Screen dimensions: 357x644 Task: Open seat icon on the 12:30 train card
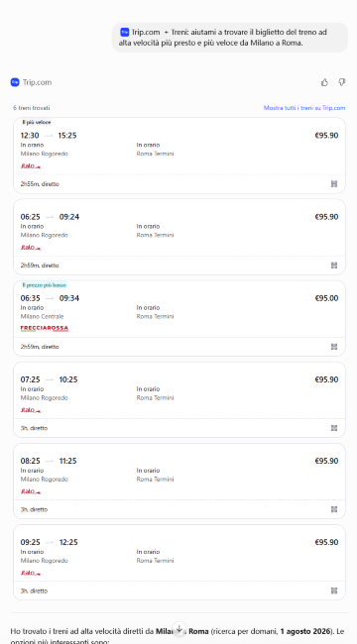(334, 184)
